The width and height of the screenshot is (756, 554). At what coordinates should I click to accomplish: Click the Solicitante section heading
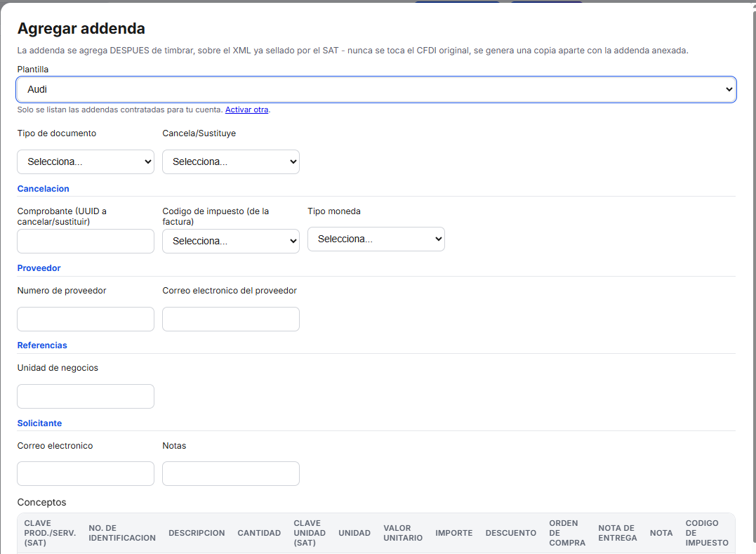pyautogui.click(x=39, y=423)
